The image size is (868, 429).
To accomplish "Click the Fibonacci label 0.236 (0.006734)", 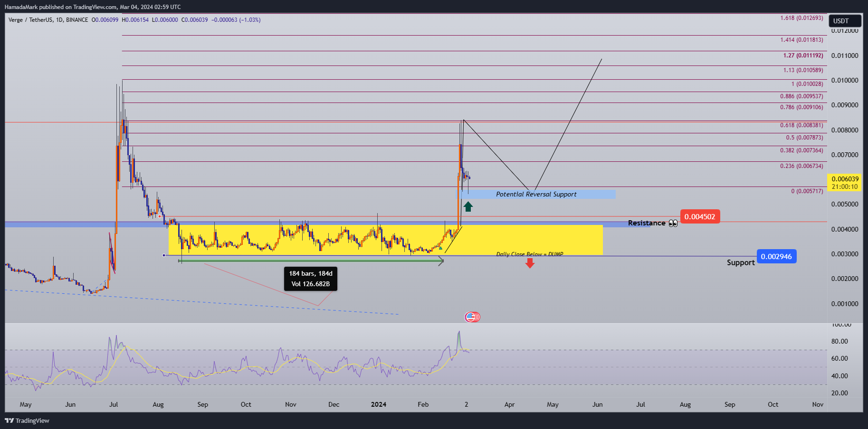I will point(801,166).
